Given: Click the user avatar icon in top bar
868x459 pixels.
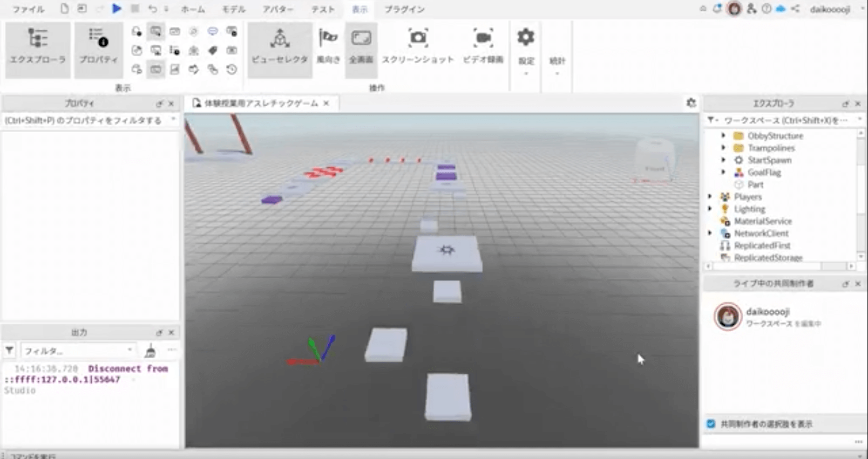Looking at the screenshot, I should (734, 9).
